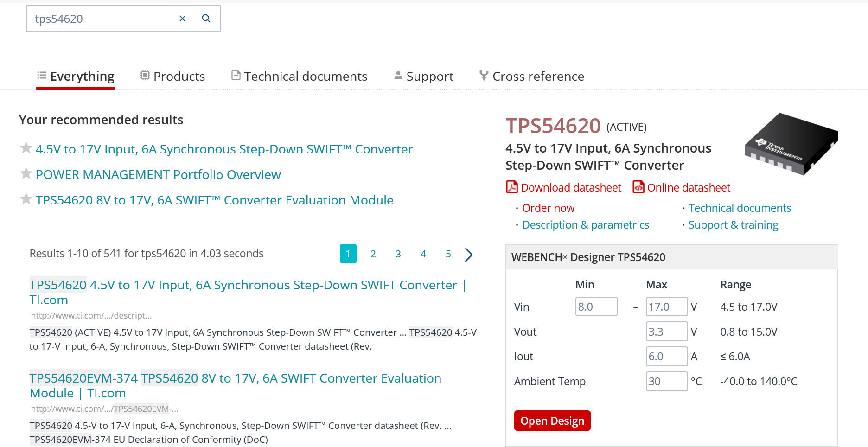Go to results page 3
This screenshot has height=447, width=868.
(x=398, y=254)
